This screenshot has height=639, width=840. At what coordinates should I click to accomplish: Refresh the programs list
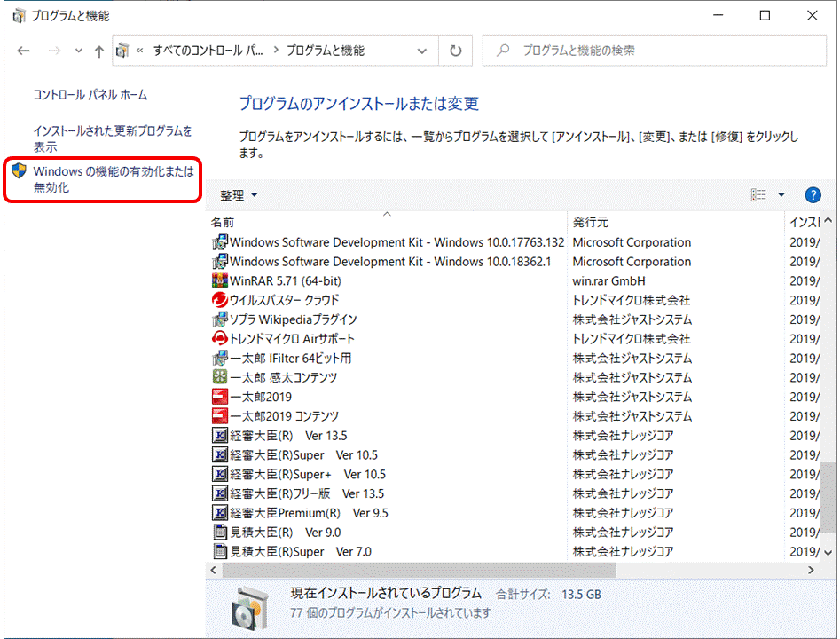coord(455,51)
